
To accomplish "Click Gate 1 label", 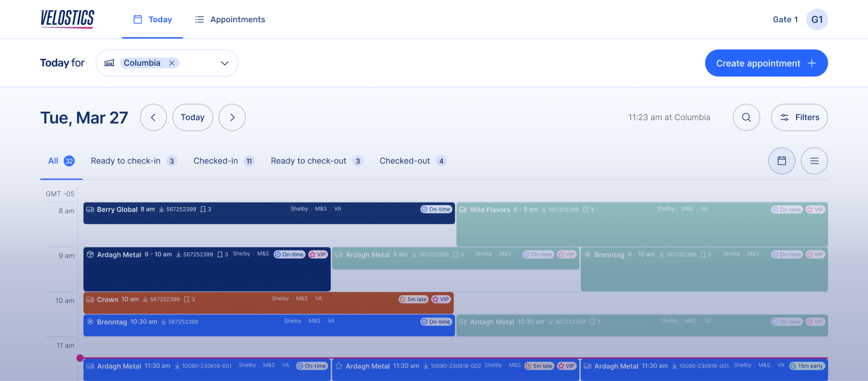I will coord(785,20).
